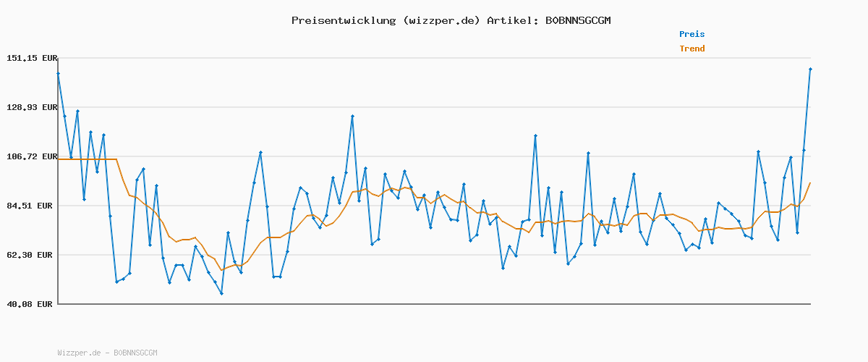
Task: Click the left start of orange trend line
Action: point(59,159)
